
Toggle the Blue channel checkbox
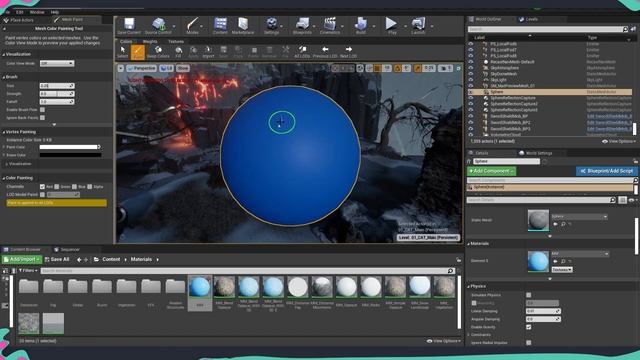pyautogui.click(x=74, y=187)
